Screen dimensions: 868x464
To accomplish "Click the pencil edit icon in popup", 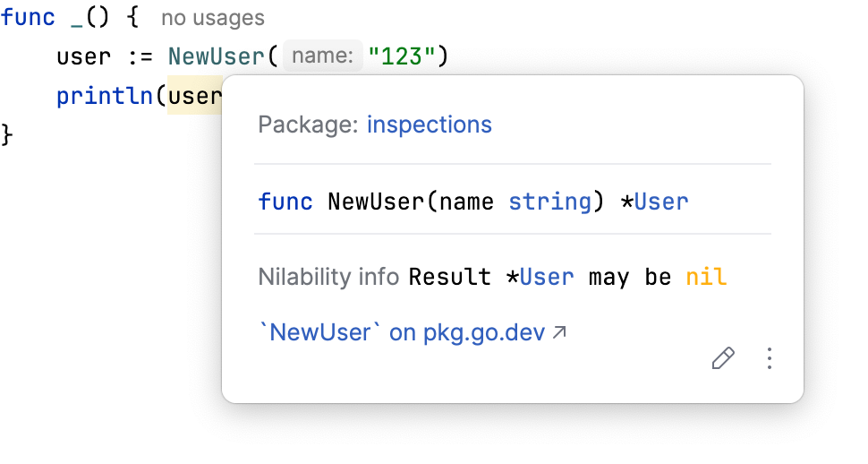I will [x=723, y=359].
